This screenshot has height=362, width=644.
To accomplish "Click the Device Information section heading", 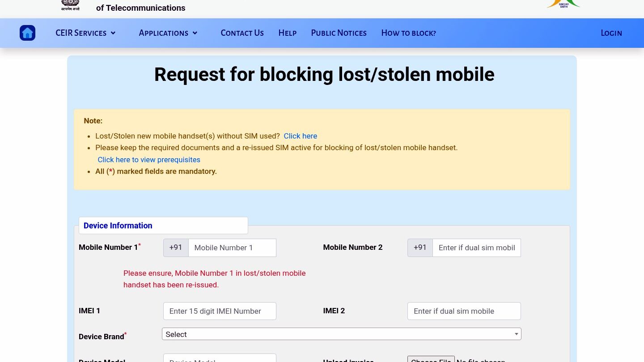I will (118, 226).
